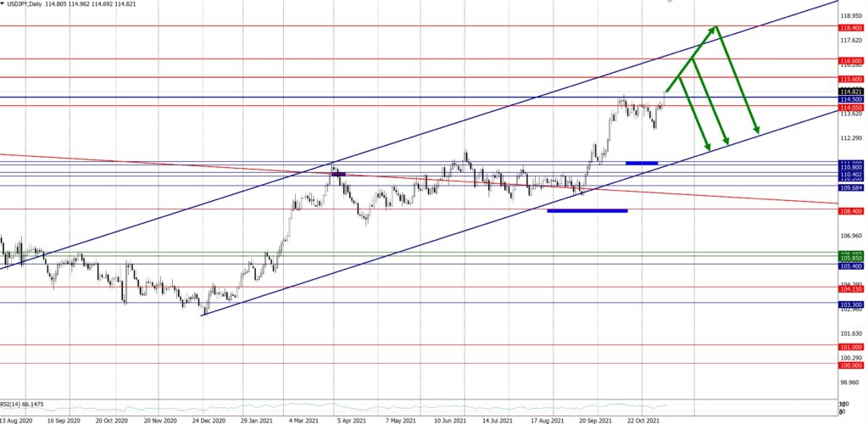Select the black 114.821 current price tag
Screen dimensions: 868x424
[x=851, y=92]
